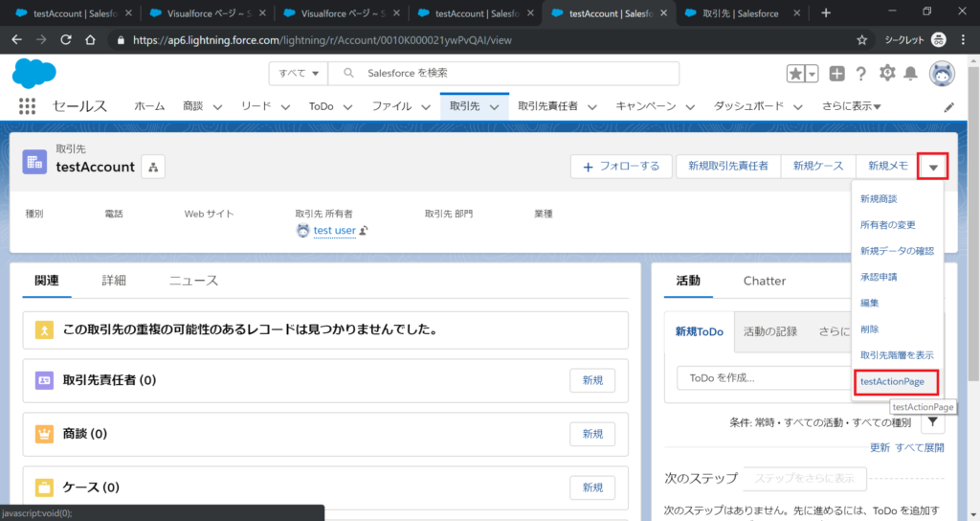The height and width of the screenshot is (521, 980).
Task: Choose 所有者の変更 in dropdown menu
Action: (x=887, y=225)
